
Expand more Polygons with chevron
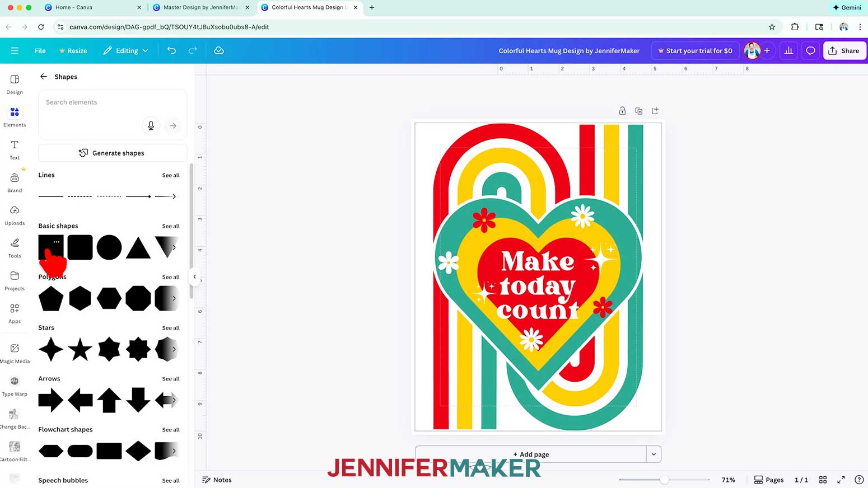[x=174, y=298]
